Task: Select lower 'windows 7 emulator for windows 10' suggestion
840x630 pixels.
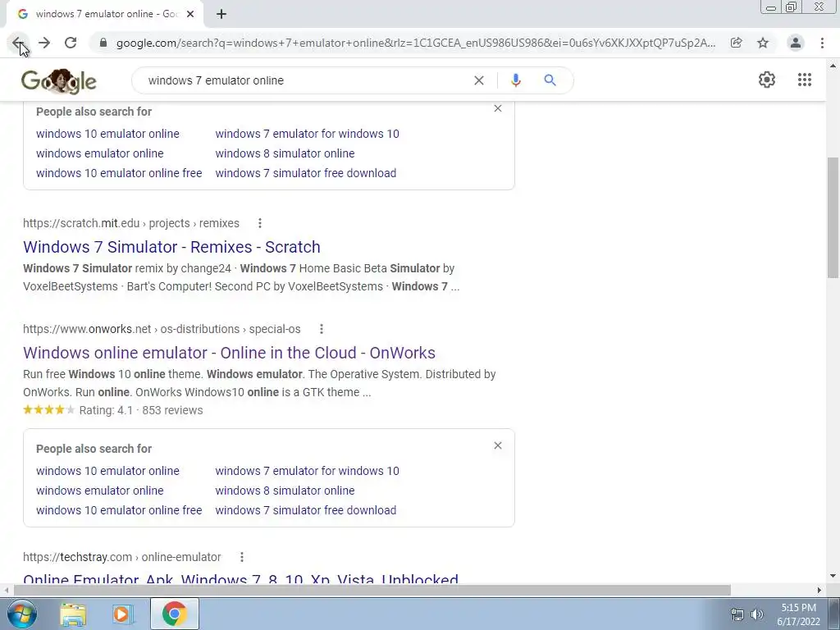Action: (x=307, y=471)
